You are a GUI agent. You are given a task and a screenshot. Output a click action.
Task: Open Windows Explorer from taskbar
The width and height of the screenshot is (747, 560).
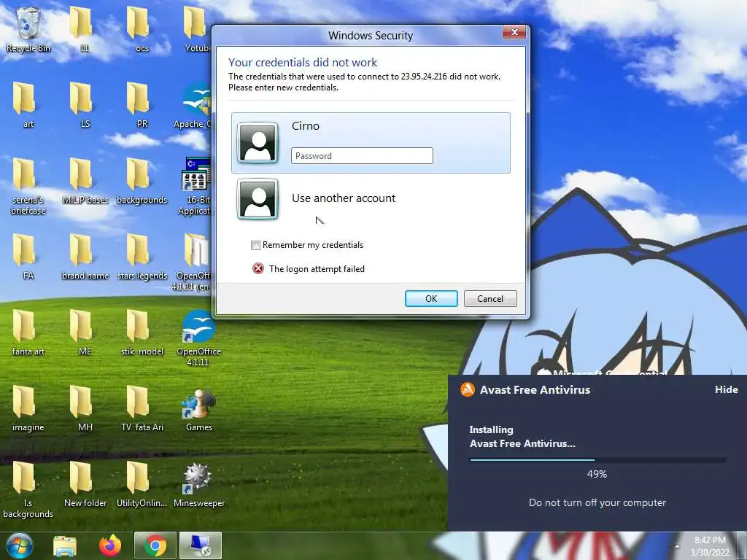(65, 545)
